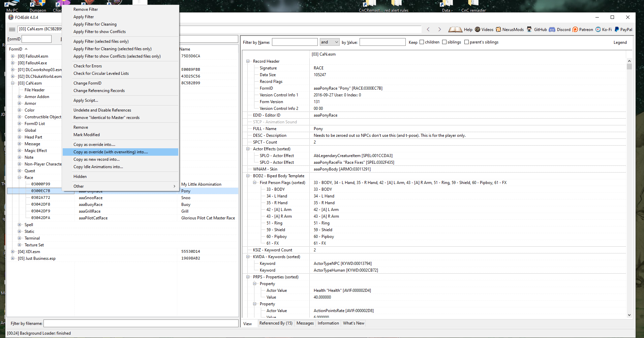
Task: Open the Videos link icon
Action: click(478, 29)
